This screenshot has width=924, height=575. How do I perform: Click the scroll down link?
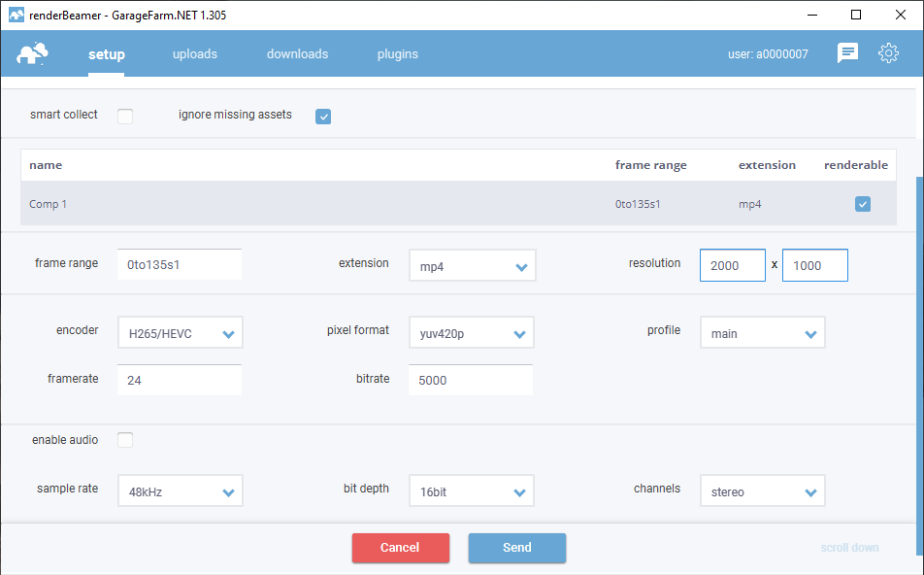coord(850,548)
